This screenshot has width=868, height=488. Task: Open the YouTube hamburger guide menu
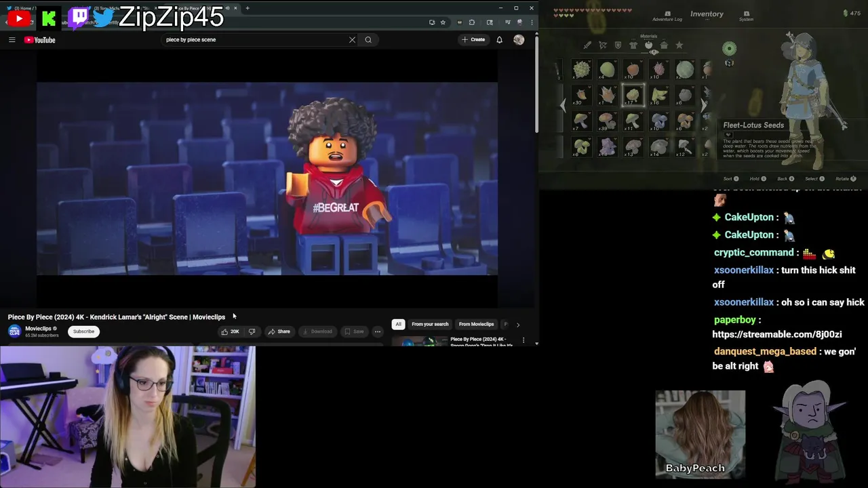(x=12, y=40)
